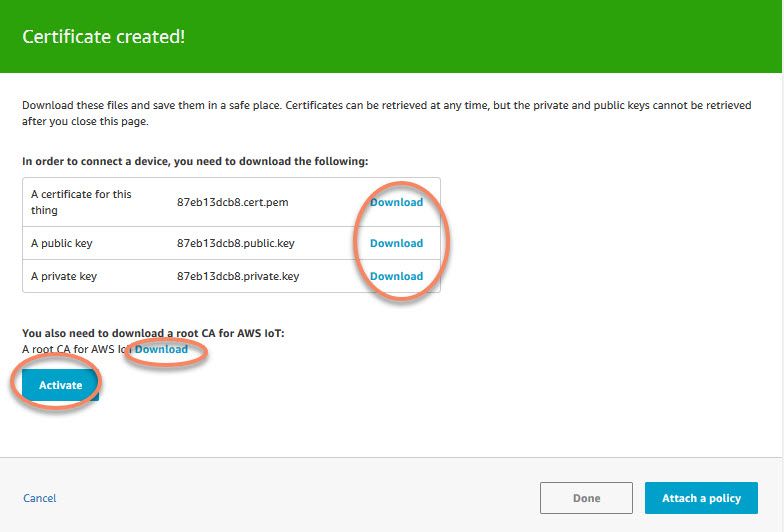
Task: Click the 'You also need to download a root CA' heading
Action: pyautogui.click(x=153, y=333)
